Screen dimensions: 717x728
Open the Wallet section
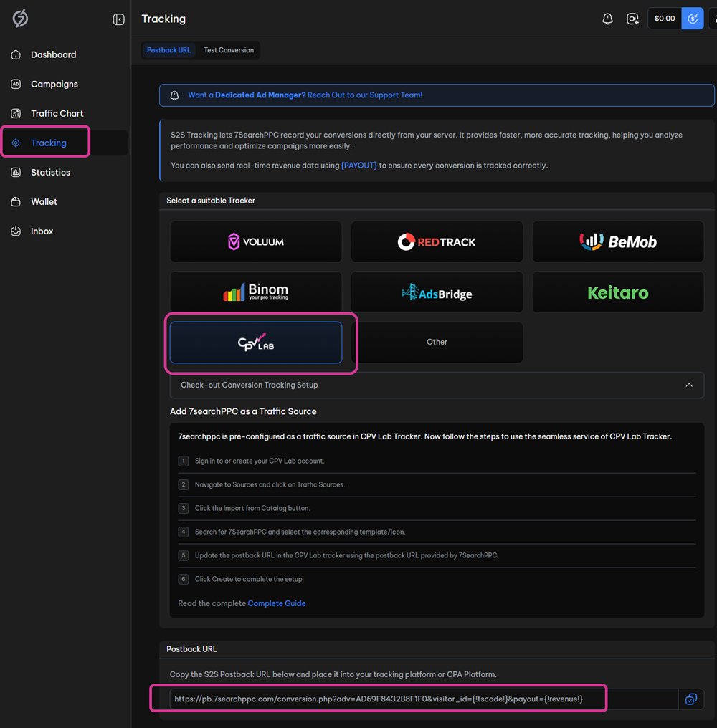44,201
